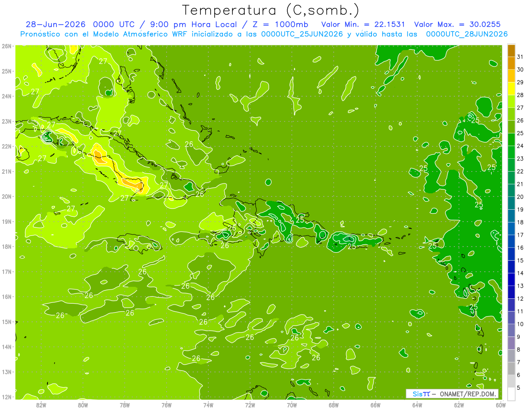
Task: Click the 68W longitude axis label
Action: pos(333,405)
